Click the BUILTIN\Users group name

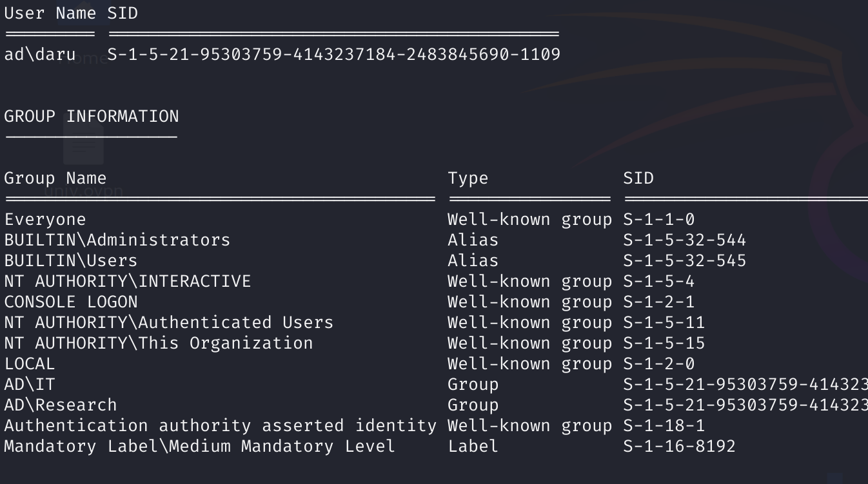click(71, 261)
